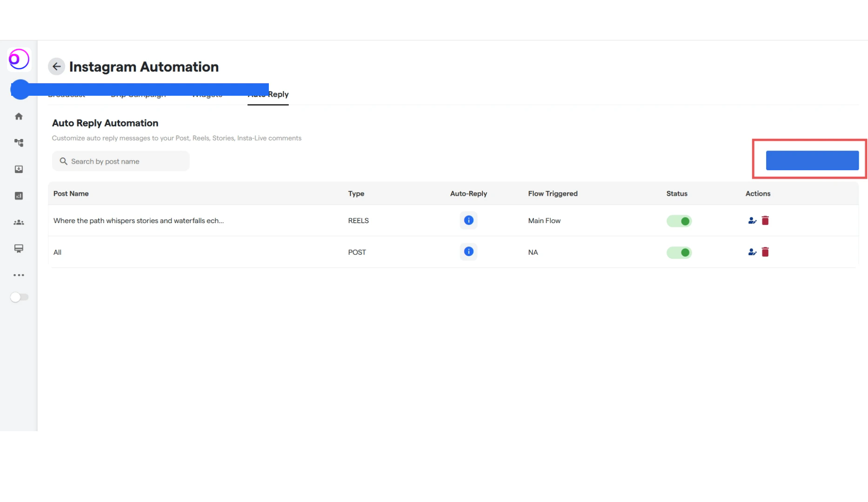This screenshot has height=502, width=868.
Task: Click the 'All' post name cell
Action: pyautogui.click(x=57, y=252)
